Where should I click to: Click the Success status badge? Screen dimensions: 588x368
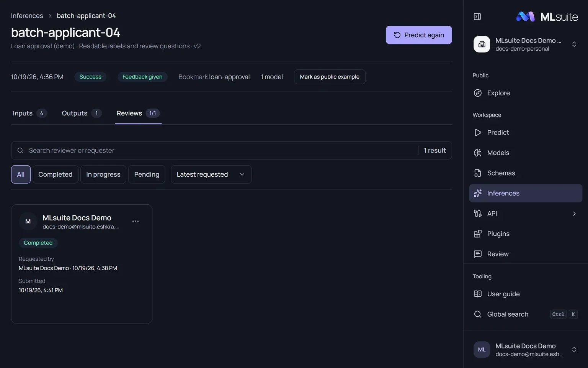(90, 77)
